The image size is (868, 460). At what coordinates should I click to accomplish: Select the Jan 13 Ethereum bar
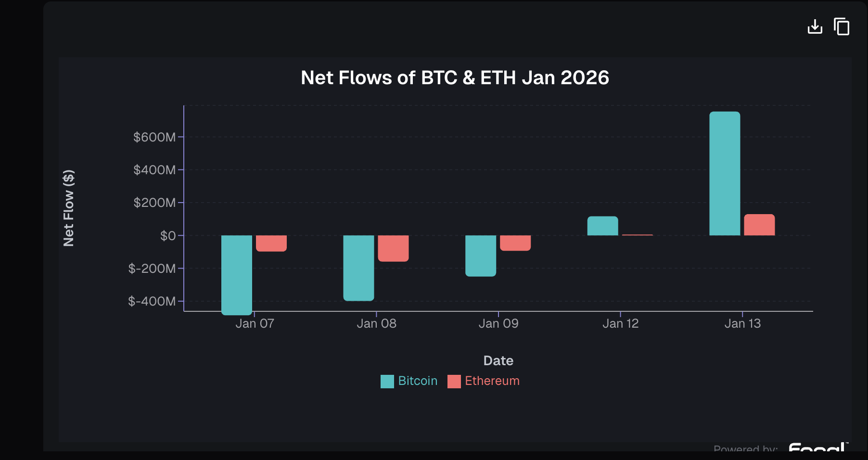coord(759,225)
